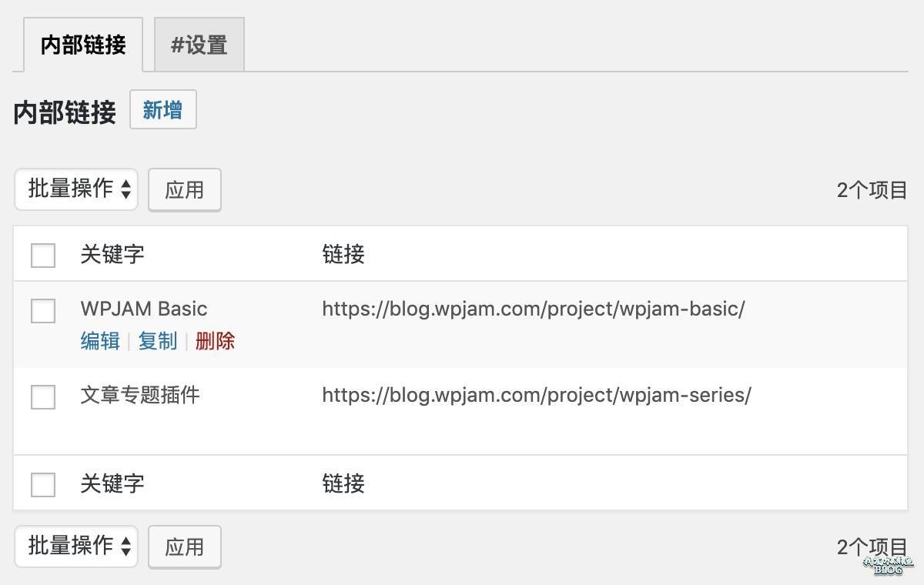Check the select-all checkbox in the header row
Screen dimensions: 924x585
pos(42,255)
